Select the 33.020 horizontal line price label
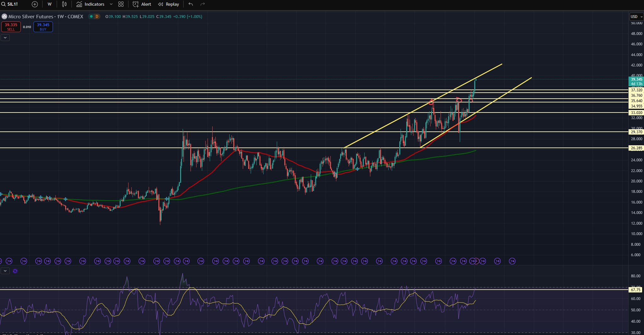This screenshot has height=335, width=644. point(636,113)
